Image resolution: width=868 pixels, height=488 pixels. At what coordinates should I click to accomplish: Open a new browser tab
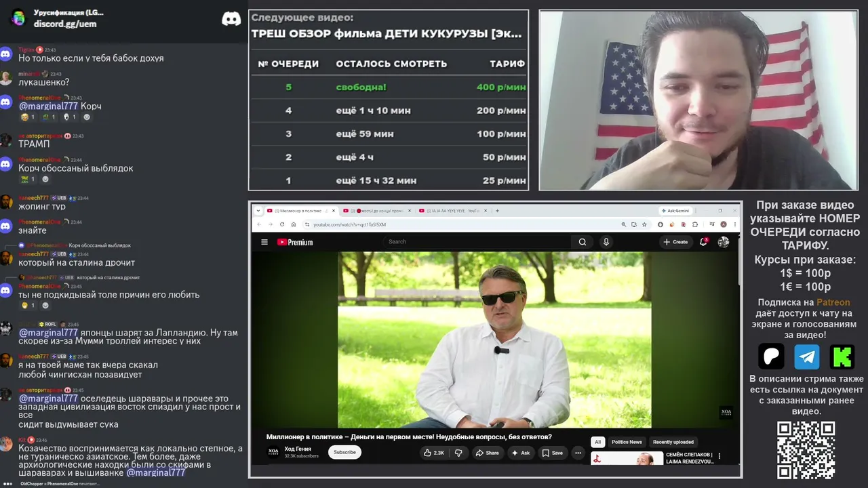[x=497, y=211]
